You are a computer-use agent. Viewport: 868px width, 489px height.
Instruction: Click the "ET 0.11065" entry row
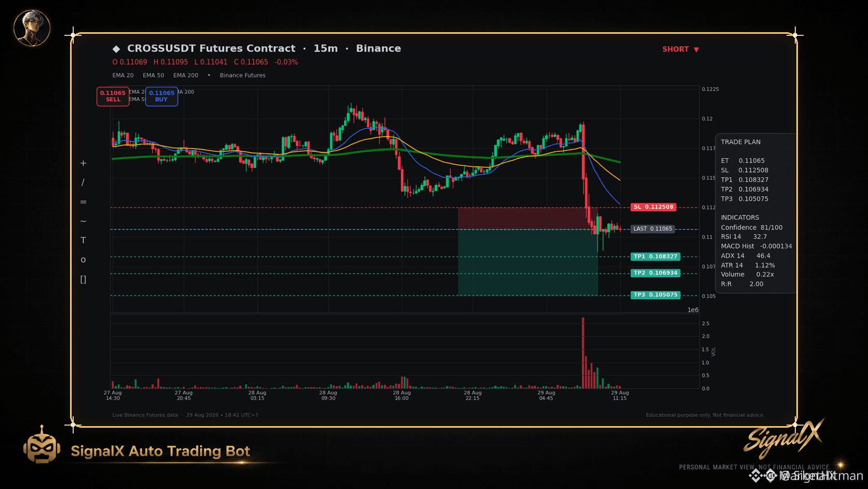coord(742,161)
